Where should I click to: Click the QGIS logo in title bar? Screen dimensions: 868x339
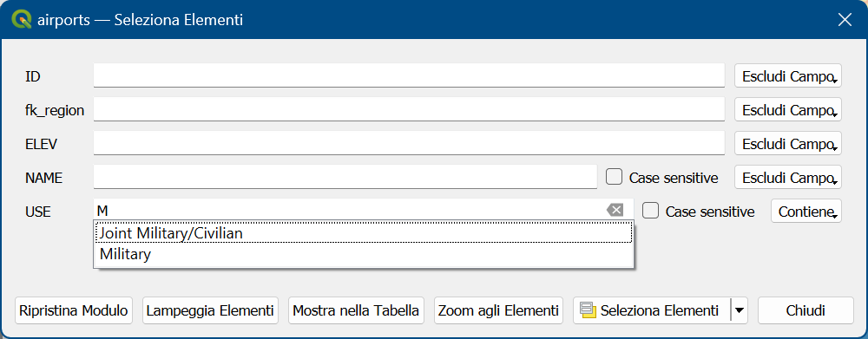tap(23, 21)
